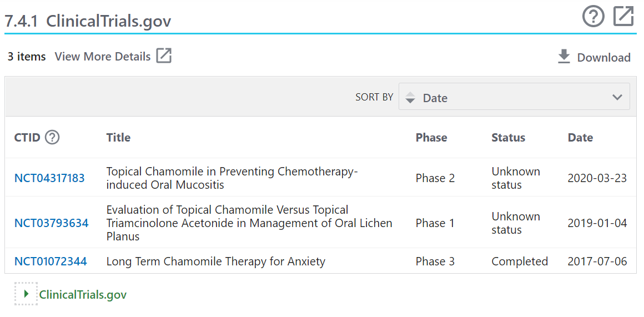
Task: Click CTID column help icon
Action: click(52, 137)
